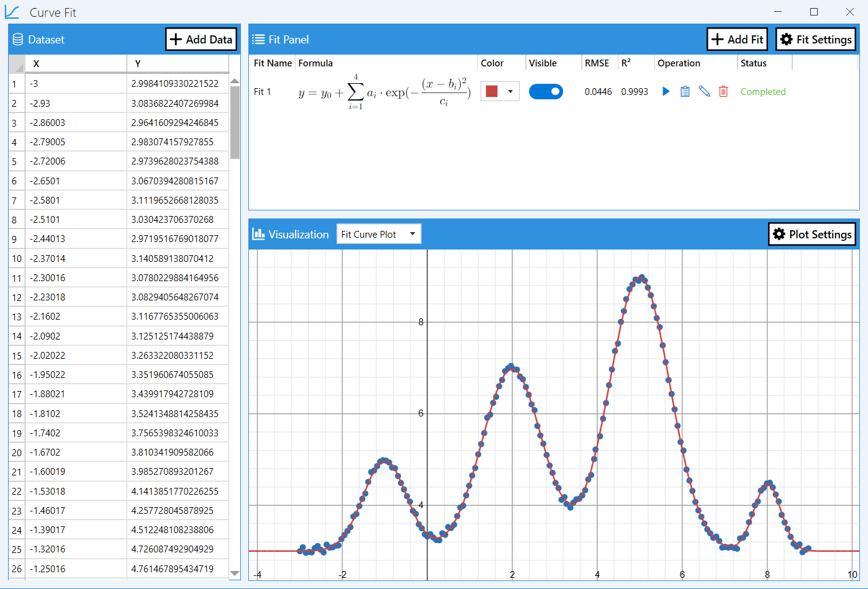Delete Fit 1 using the trash icon

(723, 91)
